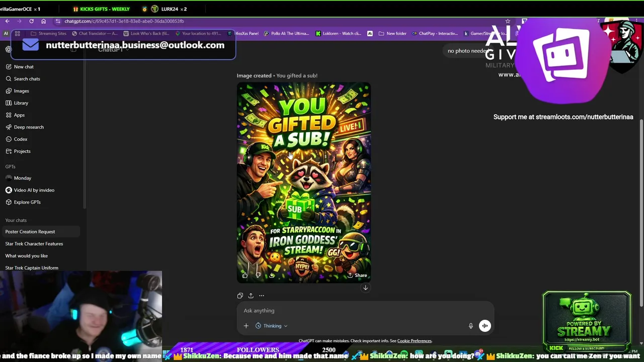The height and width of the screenshot is (362, 644).
Task: Click the browser back arrow
Action: click(x=7, y=21)
